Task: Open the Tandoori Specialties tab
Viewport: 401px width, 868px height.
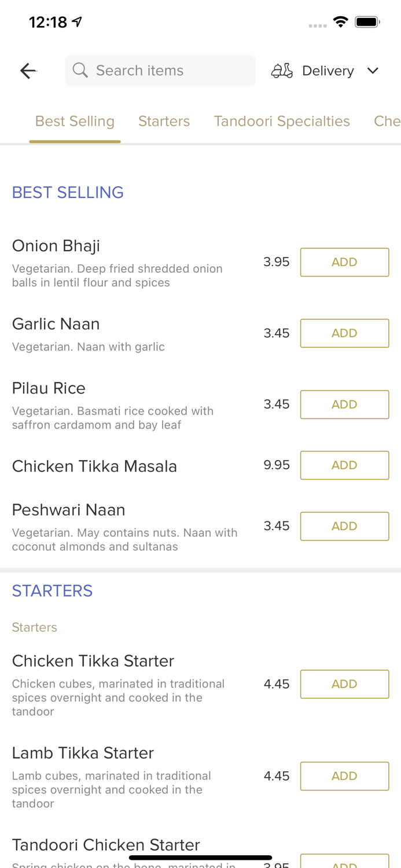Action: (282, 121)
